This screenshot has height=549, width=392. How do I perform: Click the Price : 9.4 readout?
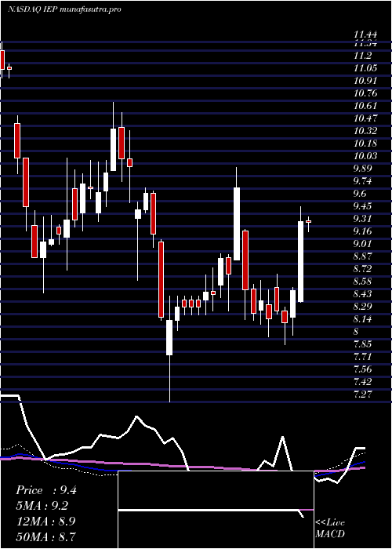[x=46, y=490]
